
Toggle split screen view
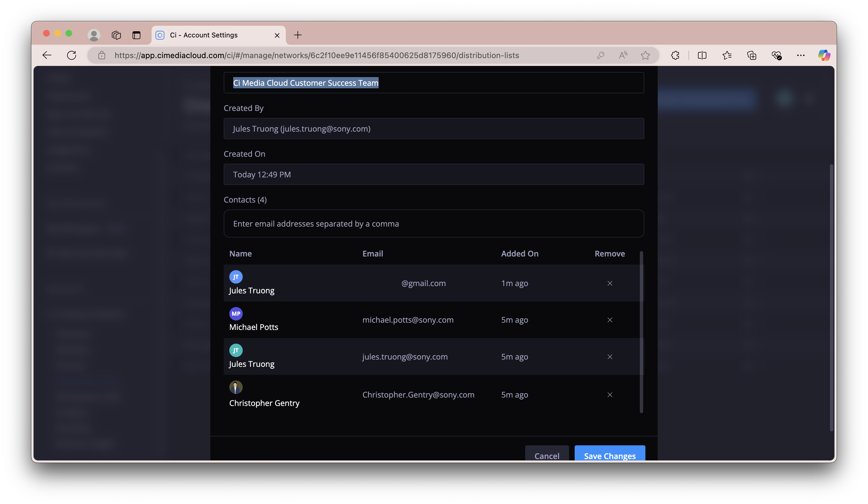pos(702,55)
